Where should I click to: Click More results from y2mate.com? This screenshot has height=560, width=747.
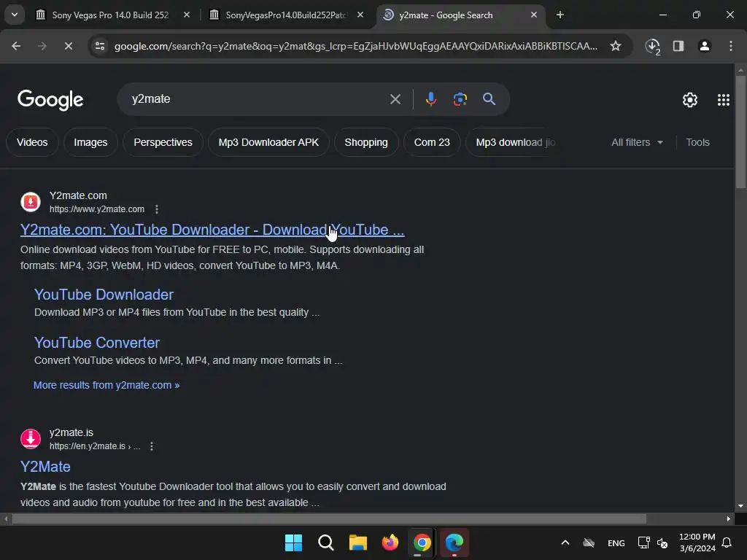107,385
